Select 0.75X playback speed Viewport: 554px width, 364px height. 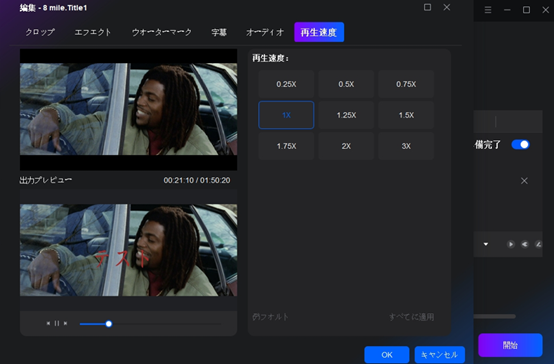click(406, 84)
